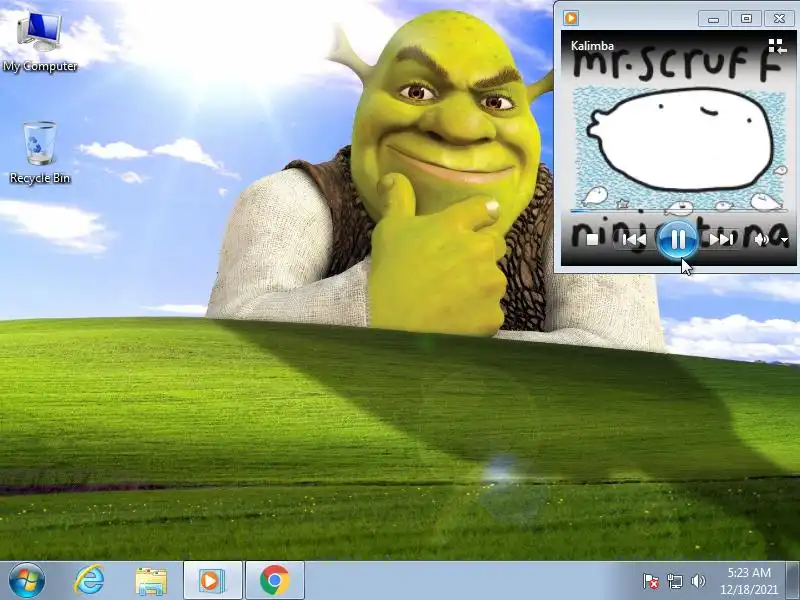
Task: Select Windows Media Player taskbar button
Action: (x=213, y=581)
